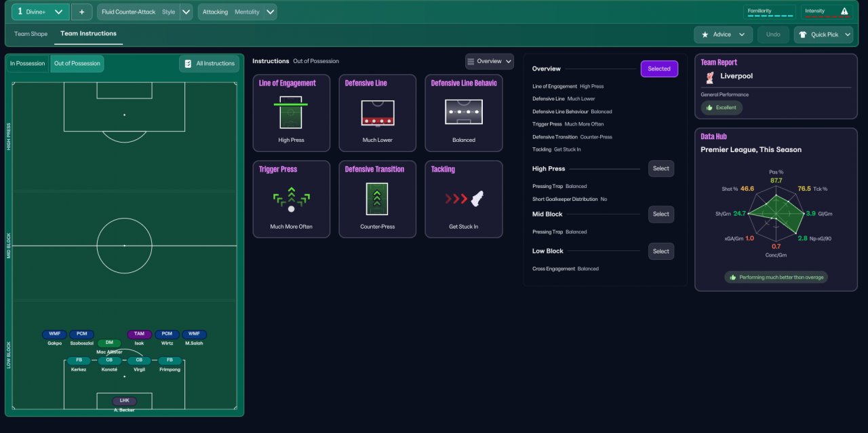Open the Overview view dropdown
868x433 pixels.
click(x=489, y=61)
